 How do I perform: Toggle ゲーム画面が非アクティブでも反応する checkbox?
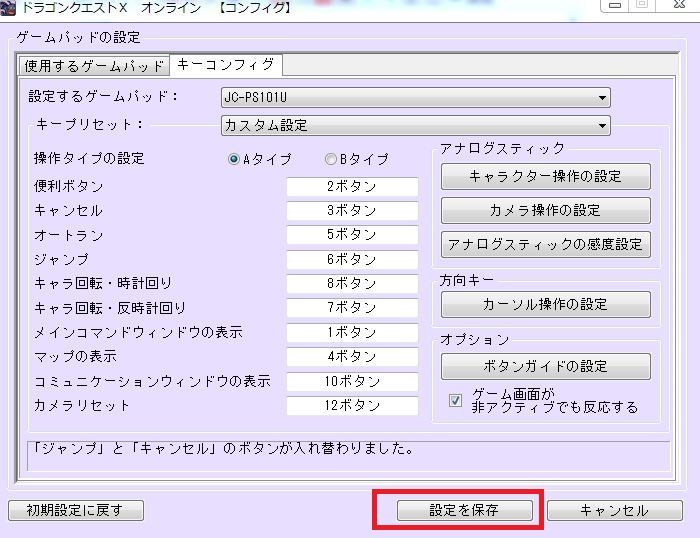pyautogui.click(x=455, y=400)
